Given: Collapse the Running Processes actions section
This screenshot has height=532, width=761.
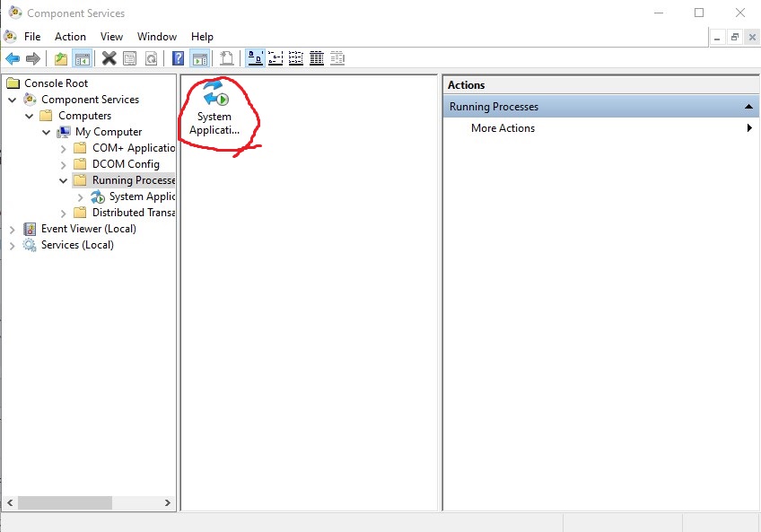Looking at the screenshot, I should click(748, 107).
